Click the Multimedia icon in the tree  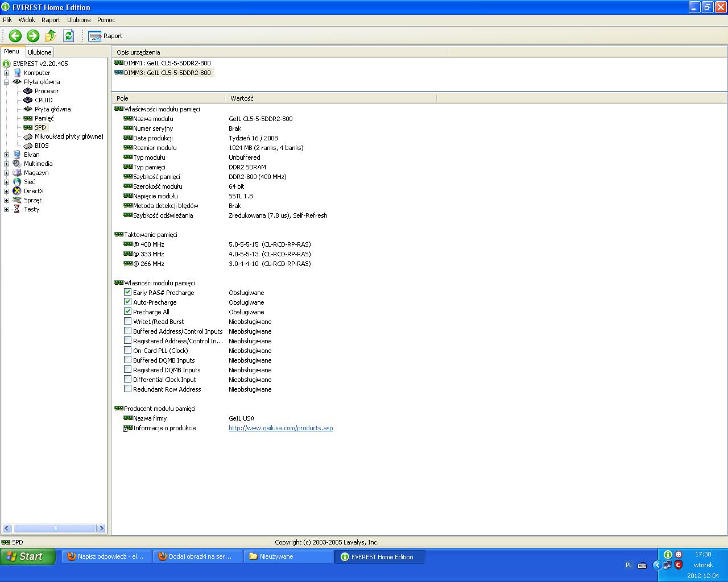pos(17,164)
